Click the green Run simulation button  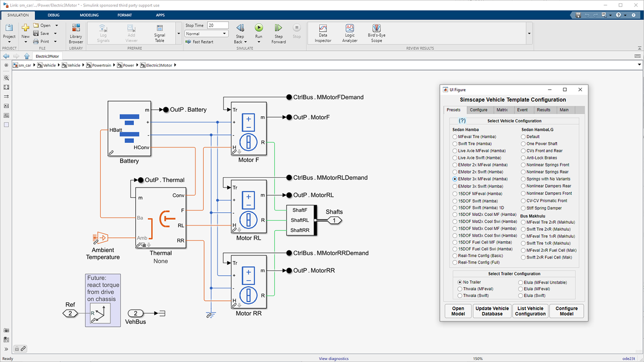pos(259,28)
